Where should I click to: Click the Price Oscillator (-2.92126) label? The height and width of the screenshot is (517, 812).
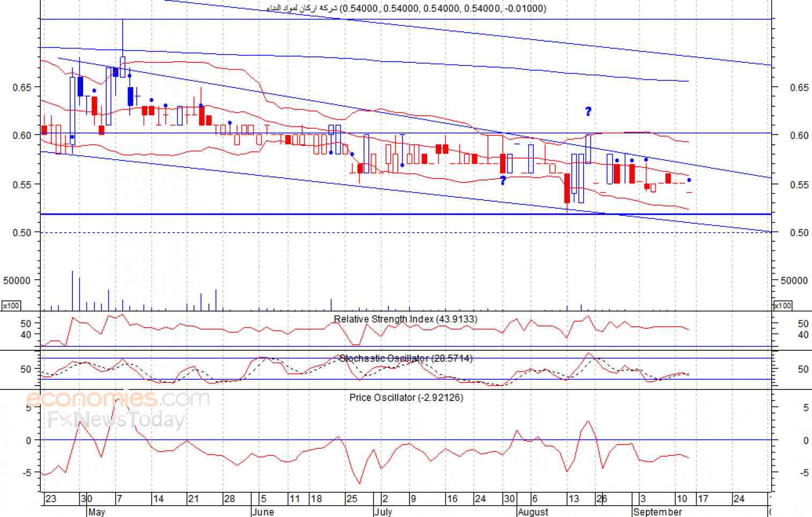point(406,397)
